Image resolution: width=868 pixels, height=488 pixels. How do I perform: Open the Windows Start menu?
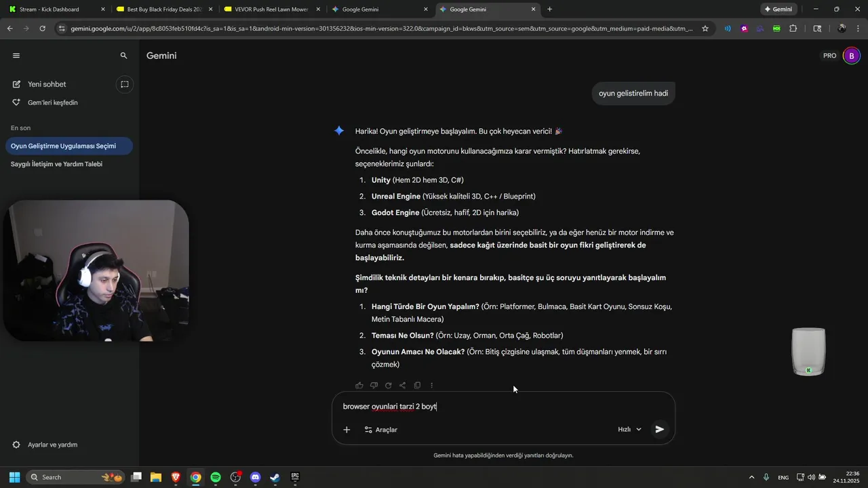pos(14,477)
